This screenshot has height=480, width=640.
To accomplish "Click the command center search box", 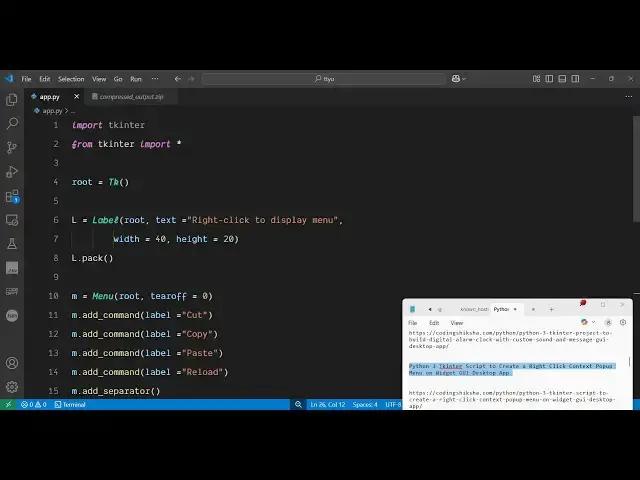I will [x=323, y=79].
